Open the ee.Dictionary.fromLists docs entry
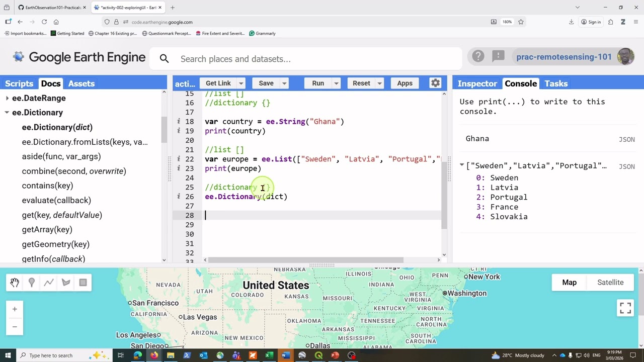Image resolution: width=644 pixels, height=362 pixels. pyautogui.click(x=85, y=142)
